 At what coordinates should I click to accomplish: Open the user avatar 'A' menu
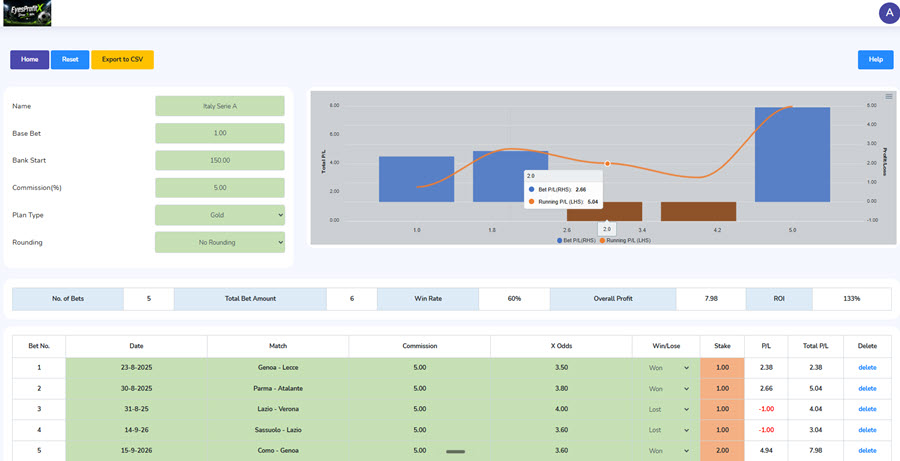pos(889,13)
